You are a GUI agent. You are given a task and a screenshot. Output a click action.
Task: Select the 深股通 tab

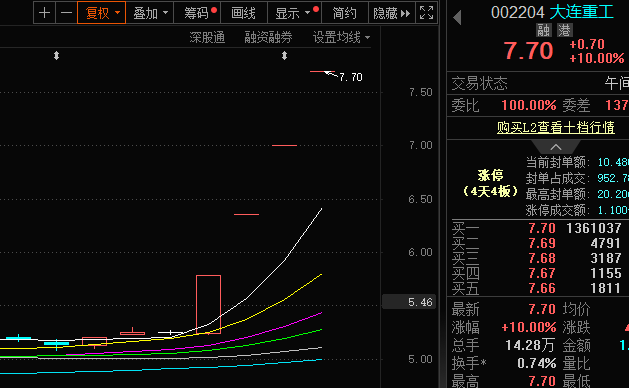pos(207,38)
